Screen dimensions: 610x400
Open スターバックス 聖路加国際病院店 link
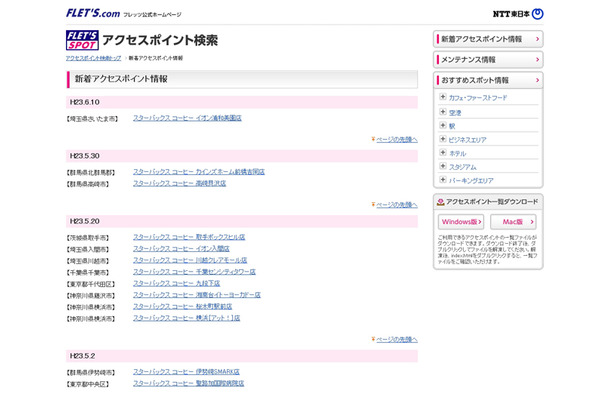189,384
